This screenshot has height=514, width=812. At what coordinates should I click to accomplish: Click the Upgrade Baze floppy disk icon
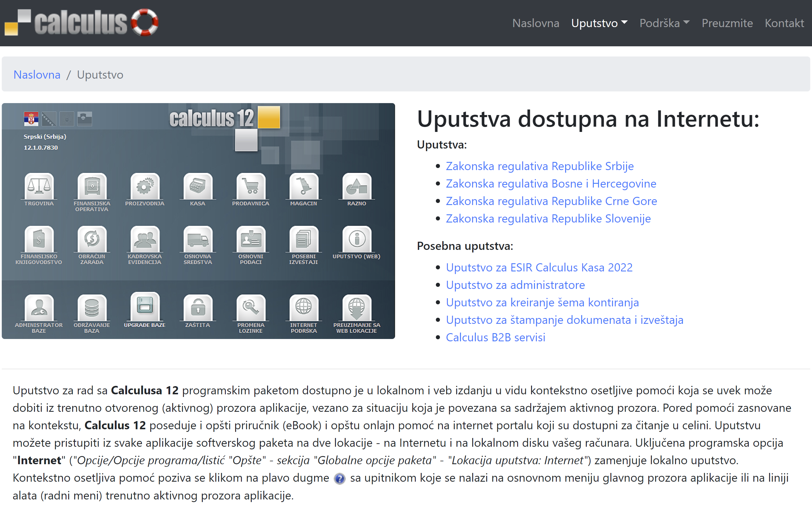click(145, 306)
